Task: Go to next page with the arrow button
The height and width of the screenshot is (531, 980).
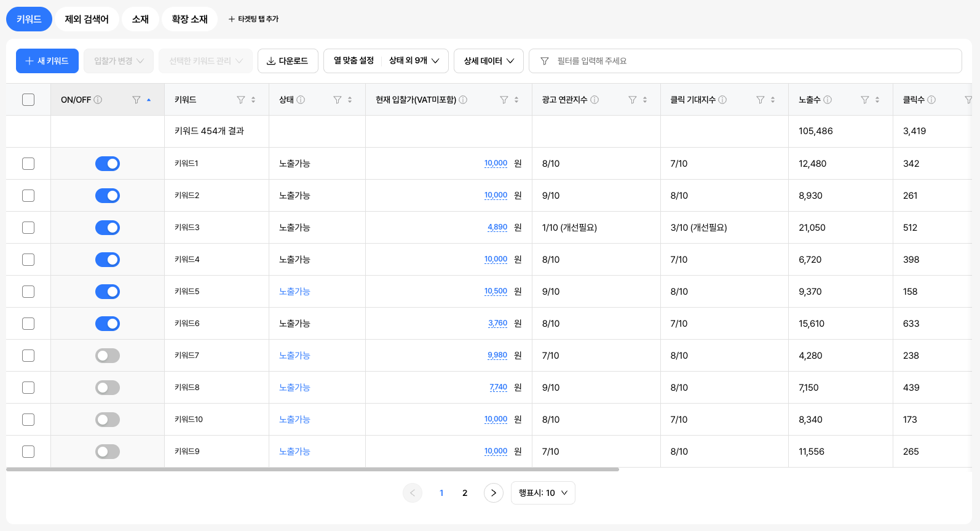Action: coord(494,493)
